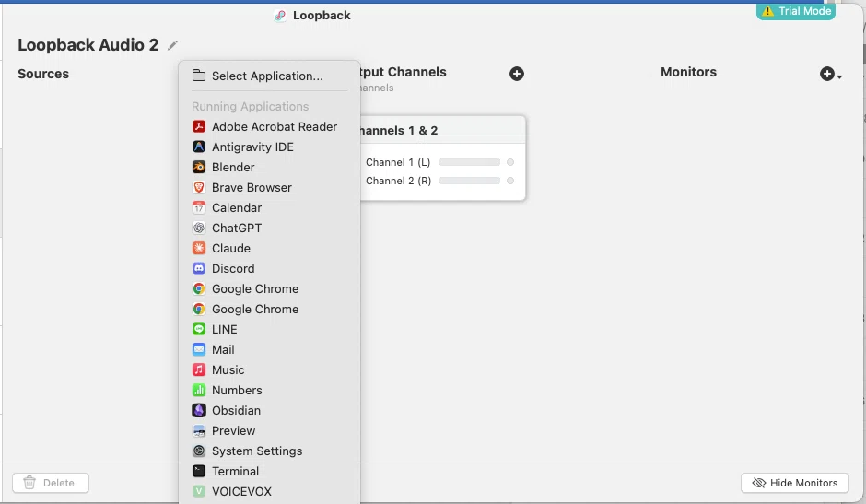Viewport: 866px width, 504px height.
Task: Open the Trial Mode warning badge
Action: coord(796,10)
